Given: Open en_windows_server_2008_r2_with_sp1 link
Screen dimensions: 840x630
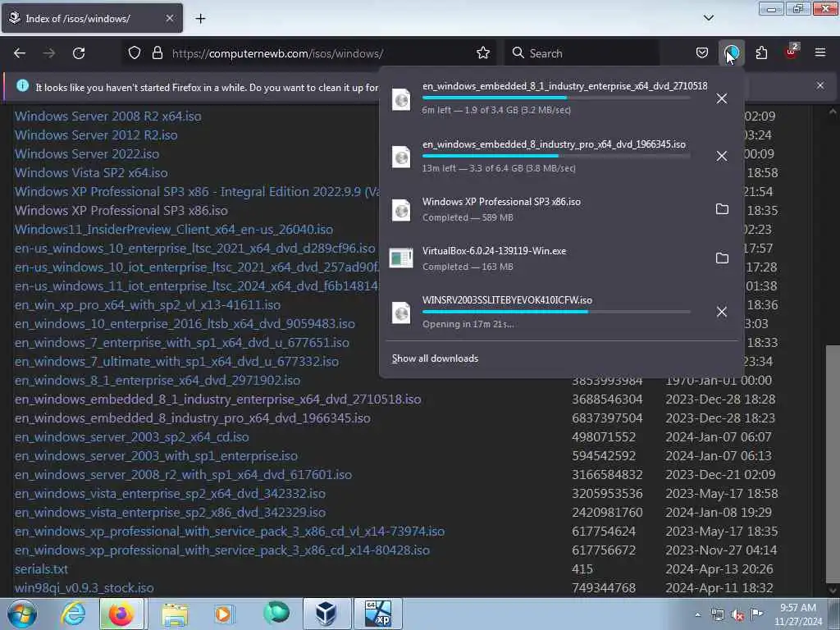Looking at the screenshot, I should tap(183, 475).
